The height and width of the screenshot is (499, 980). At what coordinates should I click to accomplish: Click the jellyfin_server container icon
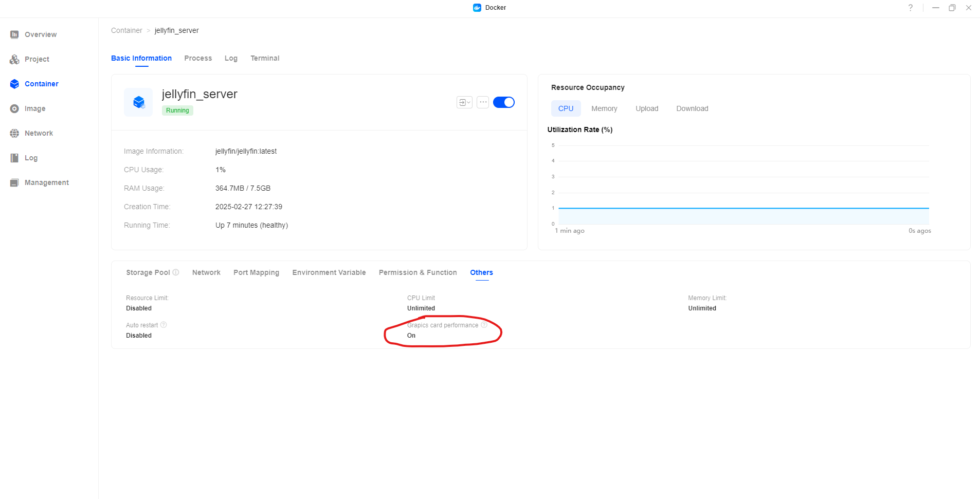pyautogui.click(x=138, y=102)
